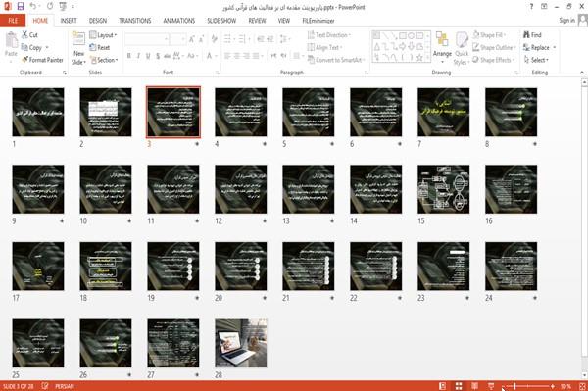Toggle Bold formatting button

point(129,56)
